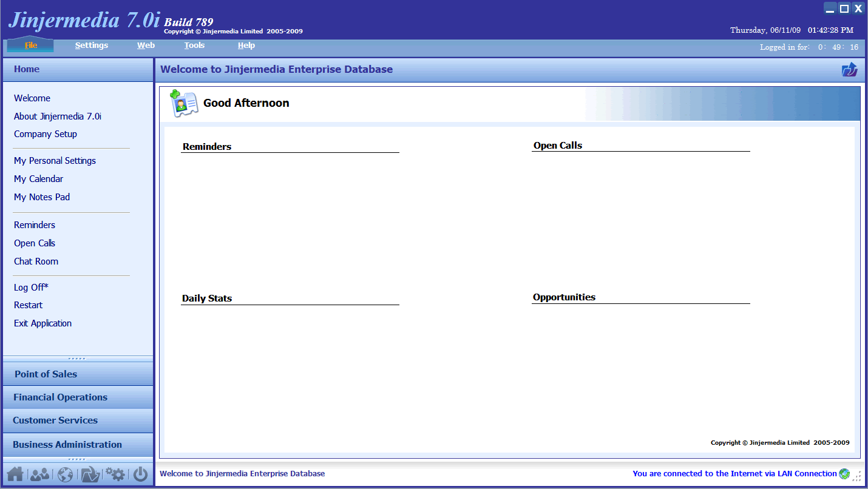Click the contact card icon beside Good Afternoon
Viewport: 868px width, 489px height.
coord(184,103)
